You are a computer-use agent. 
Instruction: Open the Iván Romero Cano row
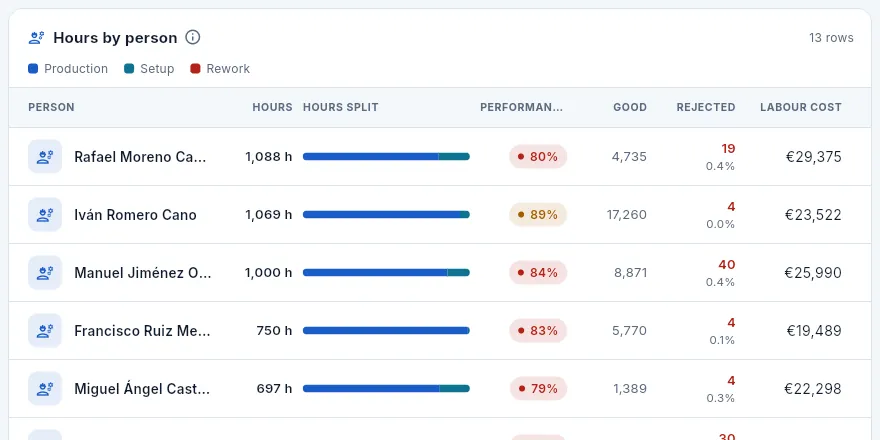click(x=440, y=214)
